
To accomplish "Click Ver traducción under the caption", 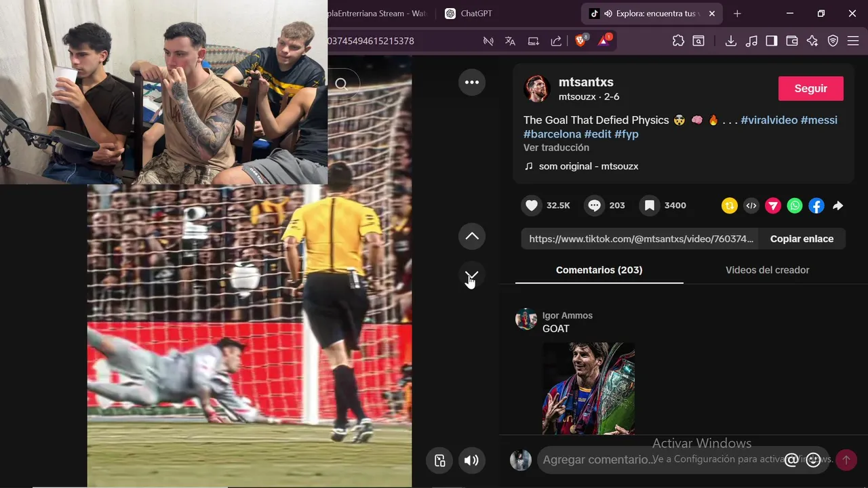I will point(556,148).
